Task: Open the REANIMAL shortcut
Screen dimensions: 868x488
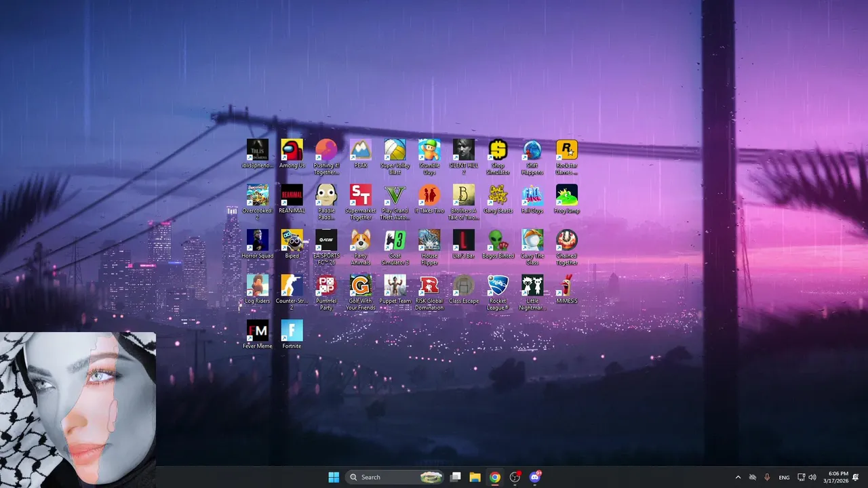Action: coord(292,199)
